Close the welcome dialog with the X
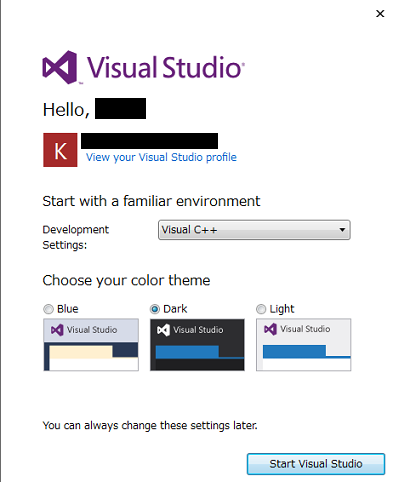The width and height of the screenshot is (393, 482). (380, 14)
